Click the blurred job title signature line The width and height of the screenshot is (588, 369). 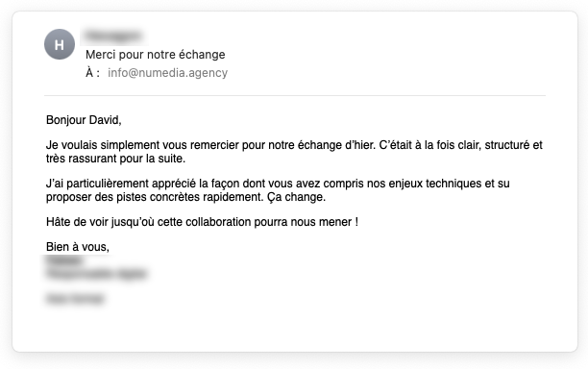pos(96,274)
